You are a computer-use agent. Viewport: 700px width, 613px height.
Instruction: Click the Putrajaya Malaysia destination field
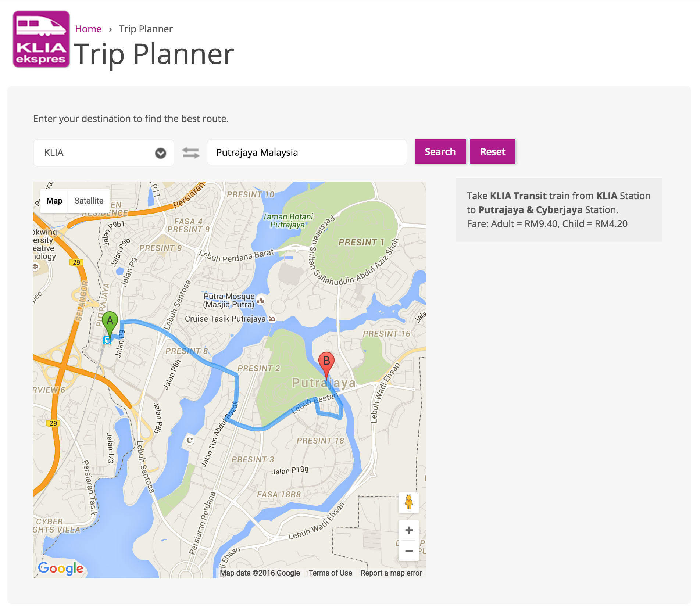pyautogui.click(x=307, y=153)
